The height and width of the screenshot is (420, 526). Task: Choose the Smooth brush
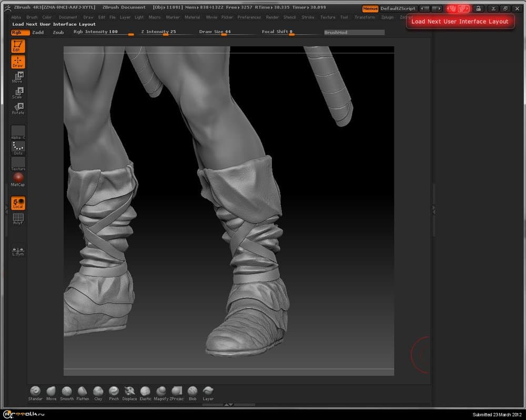67,393
